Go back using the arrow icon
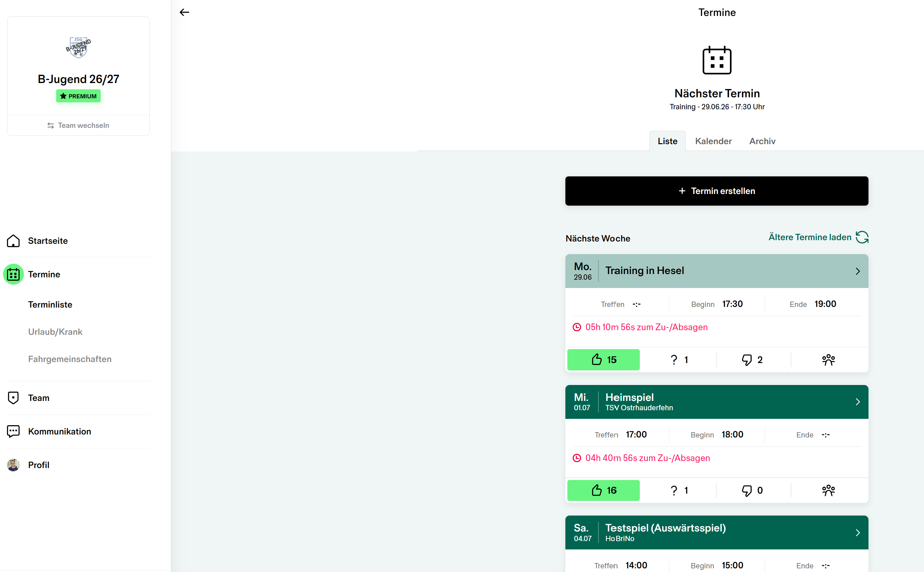The height and width of the screenshot is (572, 924). pyautogui.click(x=184, y=13)
